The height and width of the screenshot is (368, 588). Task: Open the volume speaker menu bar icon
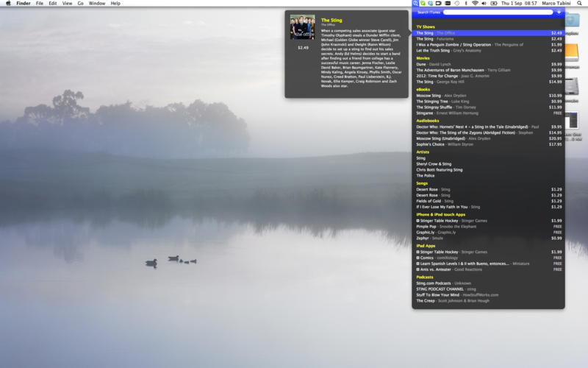484,4
